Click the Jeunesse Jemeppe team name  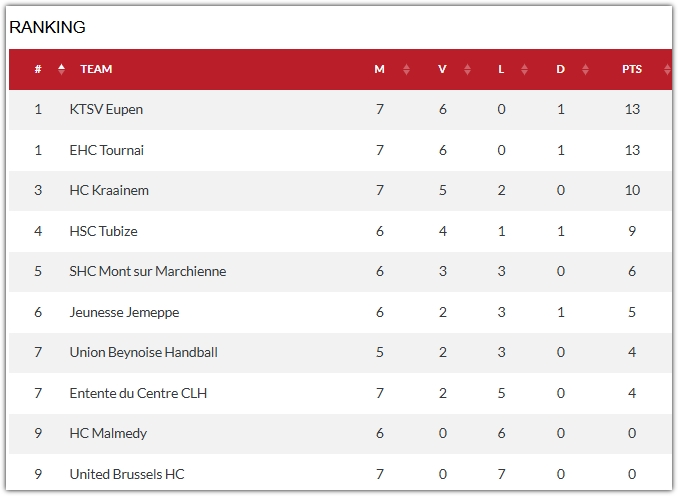pos(124,312)
